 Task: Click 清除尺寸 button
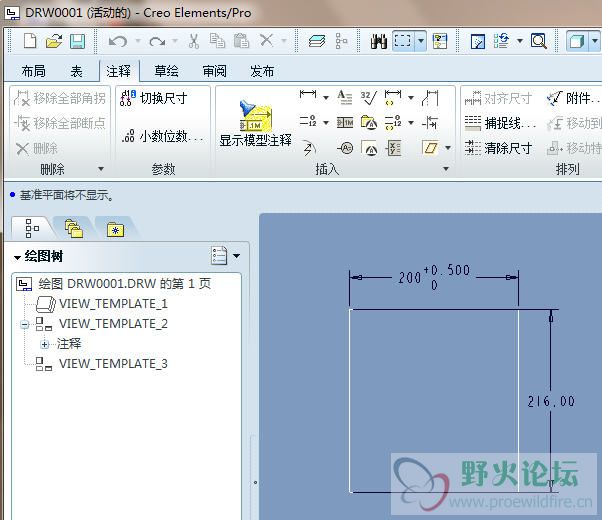pyautogui.click(x=498, y=148)
